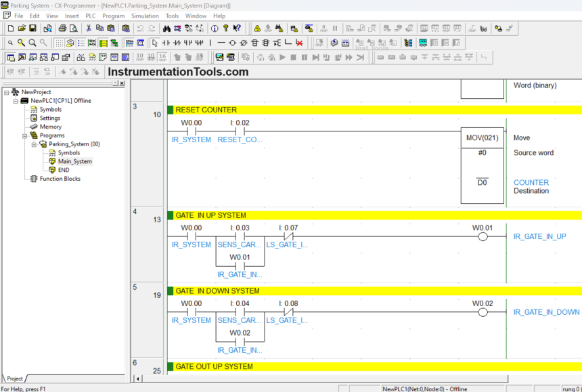Collapse the NewProject tree node
Screen dimensions: 582x392
[x=7, y=92]
